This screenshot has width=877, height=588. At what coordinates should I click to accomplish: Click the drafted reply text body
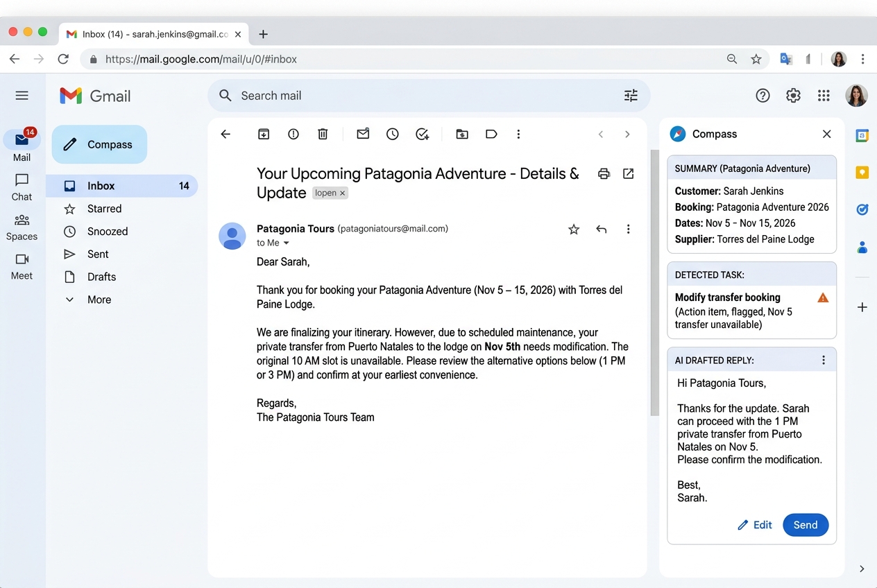coord(749,440)
